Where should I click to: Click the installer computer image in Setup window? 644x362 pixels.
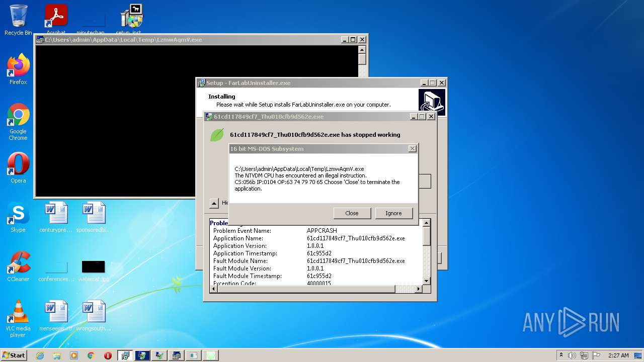pos(432,102)
